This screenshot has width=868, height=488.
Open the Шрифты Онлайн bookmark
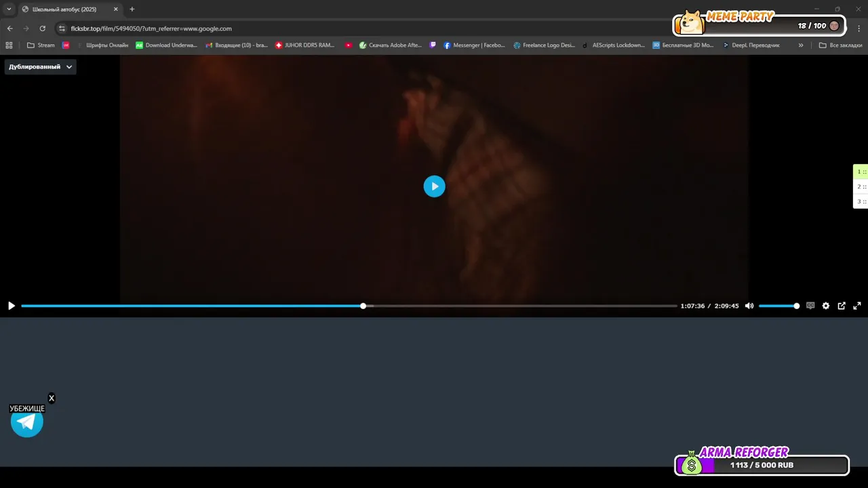pyautogui.click(x=102, y=45)
